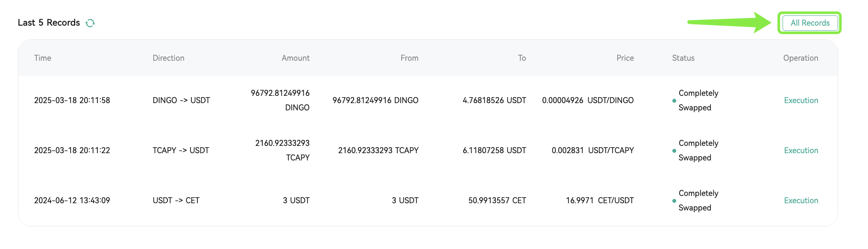Image resolution: width=868 pixels, height=249 pixels.
Task: Click the Last 5 Records heading
Action: [x=49, y=23]
